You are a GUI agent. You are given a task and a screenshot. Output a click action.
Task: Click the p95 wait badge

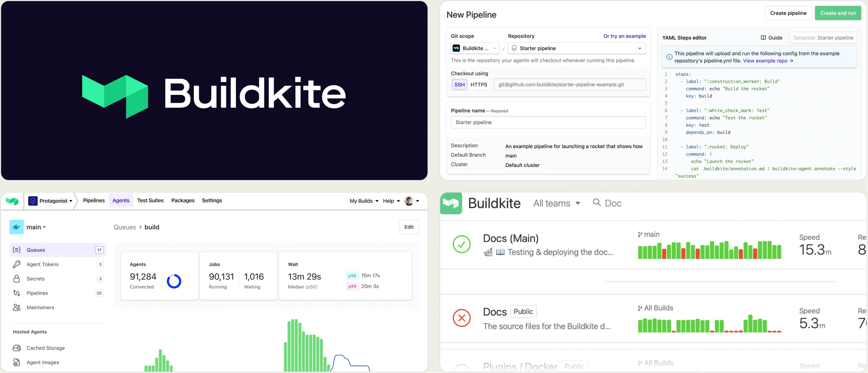click(352, 276)
